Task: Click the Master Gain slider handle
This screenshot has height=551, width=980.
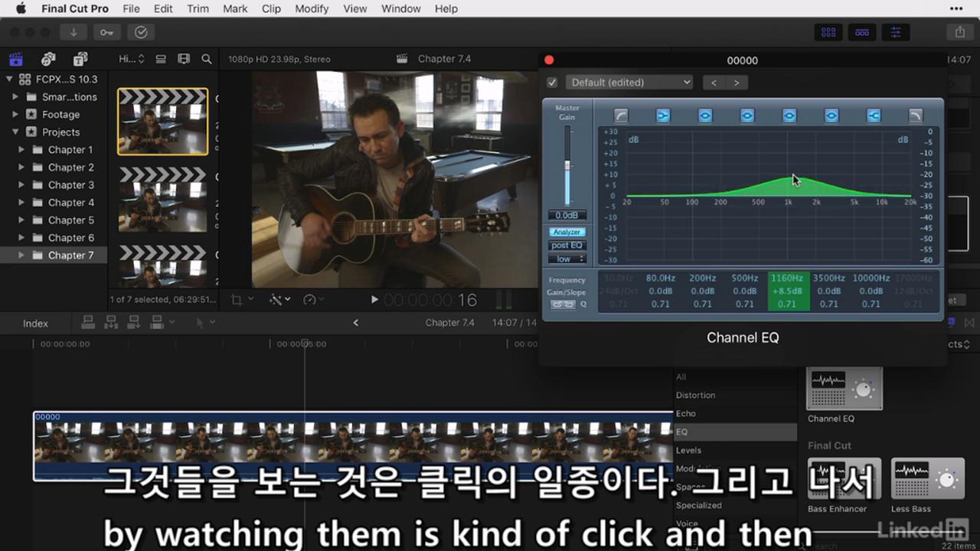Action: tap(567, 165)
